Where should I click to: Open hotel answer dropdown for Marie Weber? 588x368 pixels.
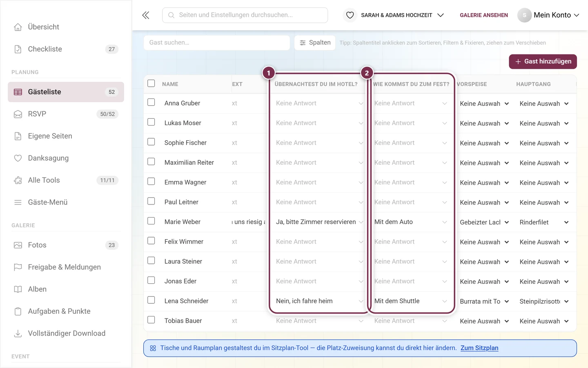coord(319,222)
